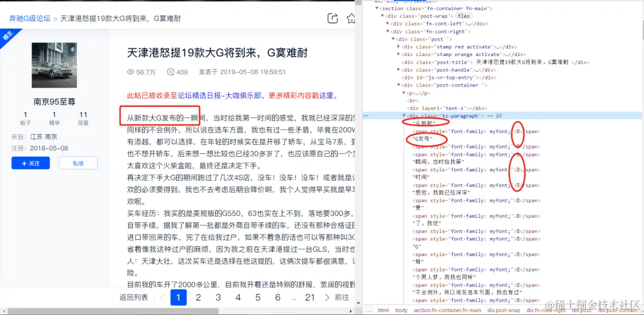Open the user avatar car photo
The image size is (644, 315).
54,65
